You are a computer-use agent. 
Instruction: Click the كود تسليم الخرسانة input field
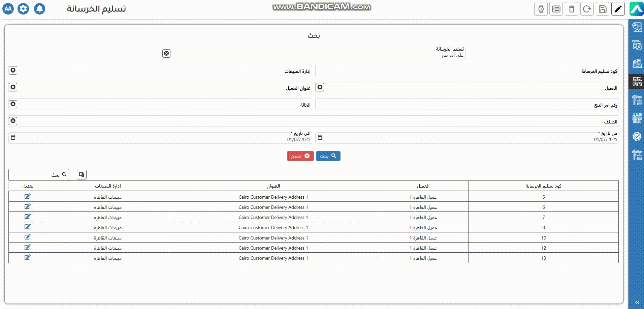(465, 71)
